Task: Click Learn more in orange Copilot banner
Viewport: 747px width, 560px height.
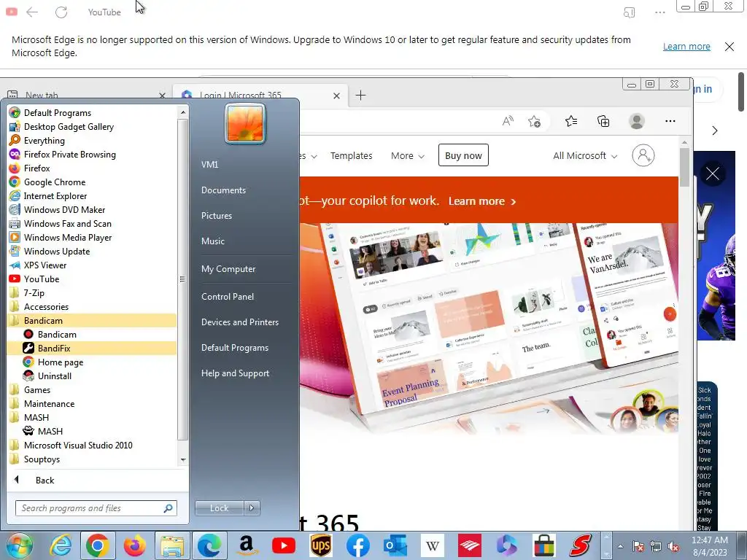Action: coord(481,201)
